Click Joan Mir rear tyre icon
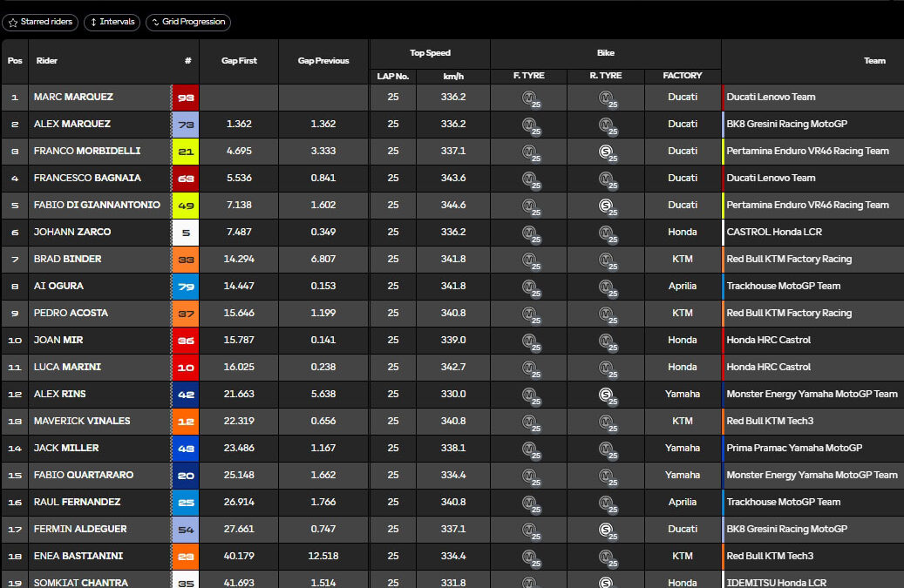904x588 pixels. pos(607,342)
